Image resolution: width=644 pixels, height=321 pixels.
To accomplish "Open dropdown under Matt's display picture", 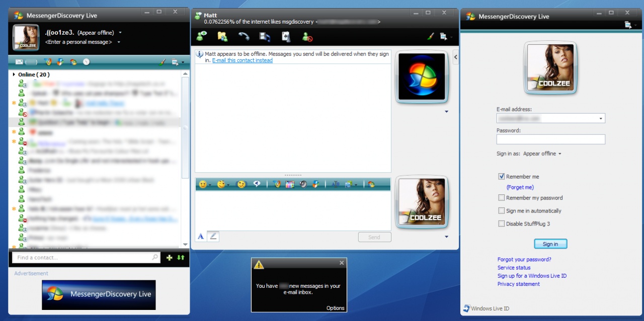I will [446, 112].
